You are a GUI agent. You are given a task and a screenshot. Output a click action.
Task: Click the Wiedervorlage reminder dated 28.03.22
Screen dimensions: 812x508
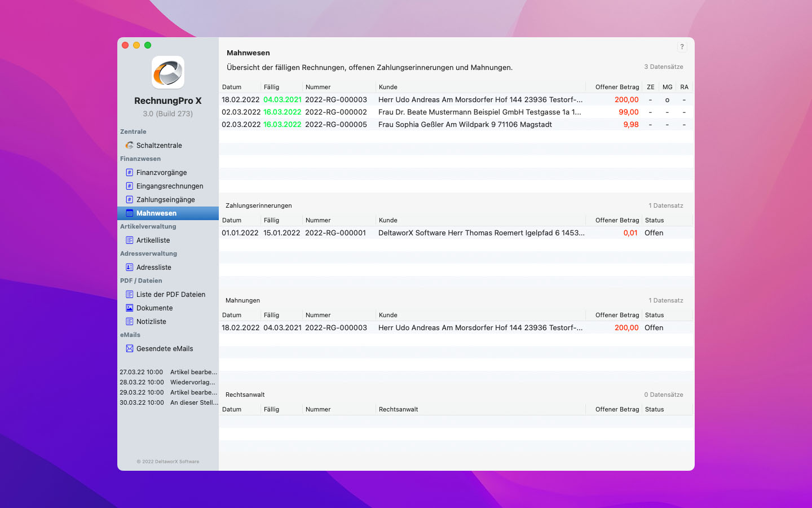[167, 382]
